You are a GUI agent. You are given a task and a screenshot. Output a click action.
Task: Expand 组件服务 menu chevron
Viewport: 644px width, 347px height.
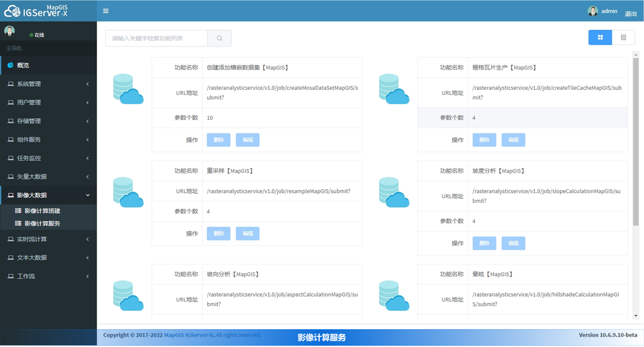tap(88, 140)
